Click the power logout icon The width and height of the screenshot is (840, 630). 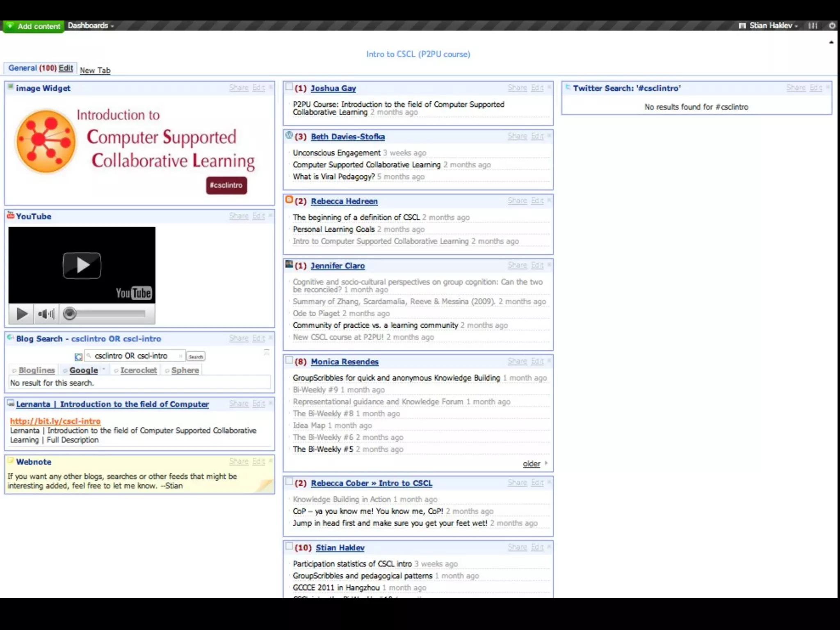click(832, 26)
